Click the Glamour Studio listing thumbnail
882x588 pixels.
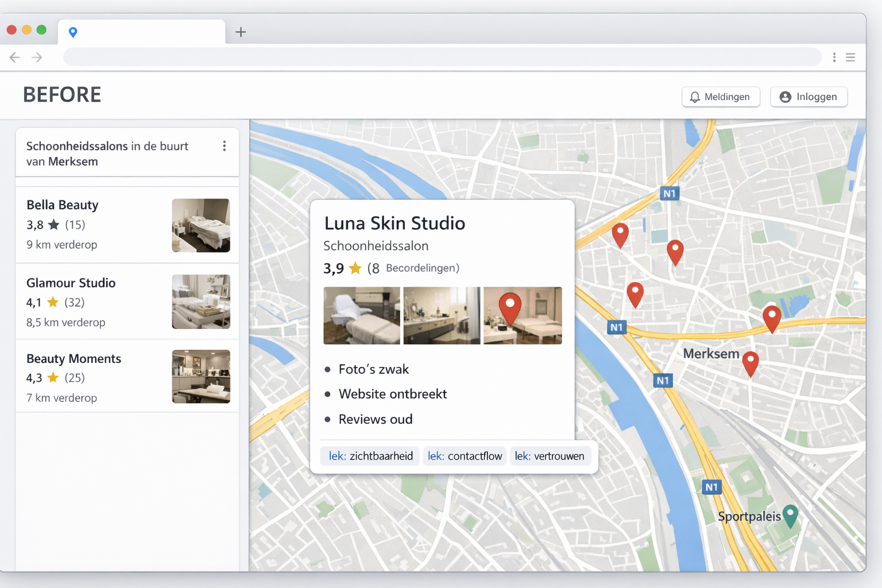tap(200, 301)
